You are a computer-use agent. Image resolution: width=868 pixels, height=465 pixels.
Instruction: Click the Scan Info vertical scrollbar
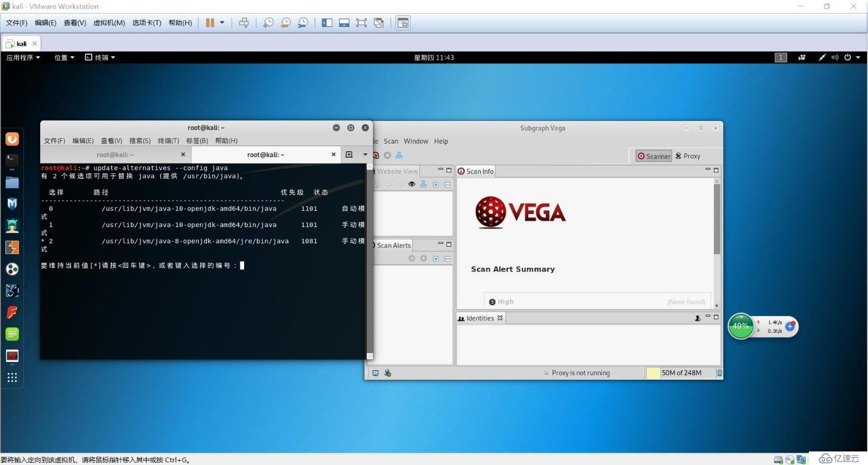click(x=717, y=219)
